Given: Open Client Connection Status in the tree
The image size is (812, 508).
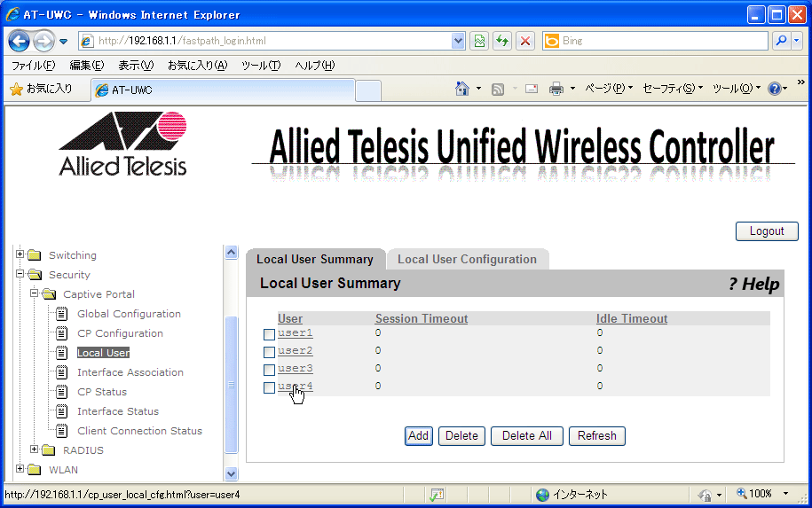Looking at the screenshot, I should coord(140,431).
